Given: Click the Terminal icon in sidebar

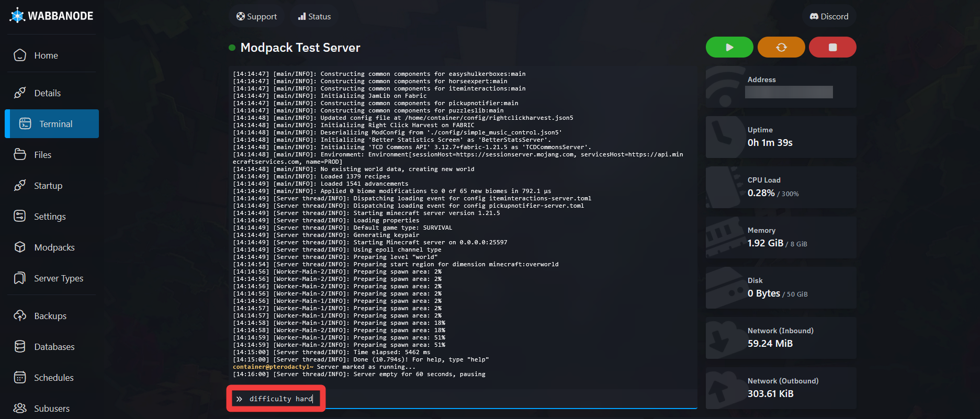Looking at the screenshot, I should [25, 123].
